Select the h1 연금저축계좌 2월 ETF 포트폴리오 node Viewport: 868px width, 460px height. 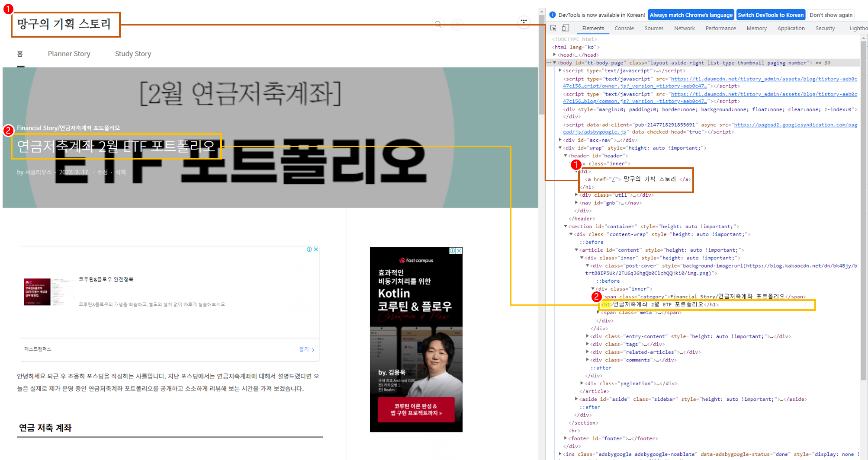pyautogui.click(x=660, y=305)
